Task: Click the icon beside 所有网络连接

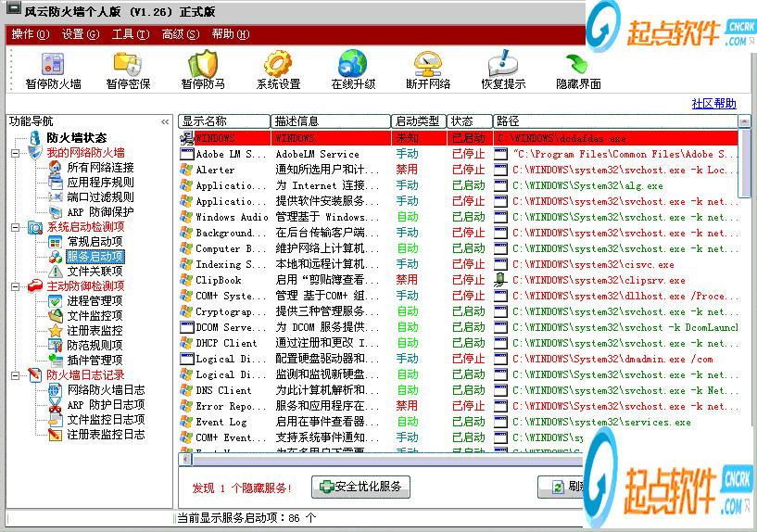Action: [55, 168]
